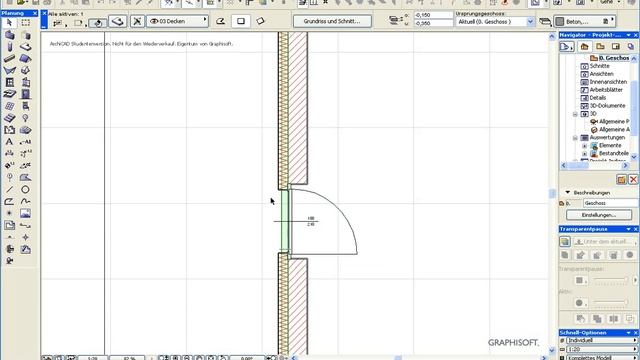Choose the Line tool
This screenshot has width=640, height=360.
[9, 190]
